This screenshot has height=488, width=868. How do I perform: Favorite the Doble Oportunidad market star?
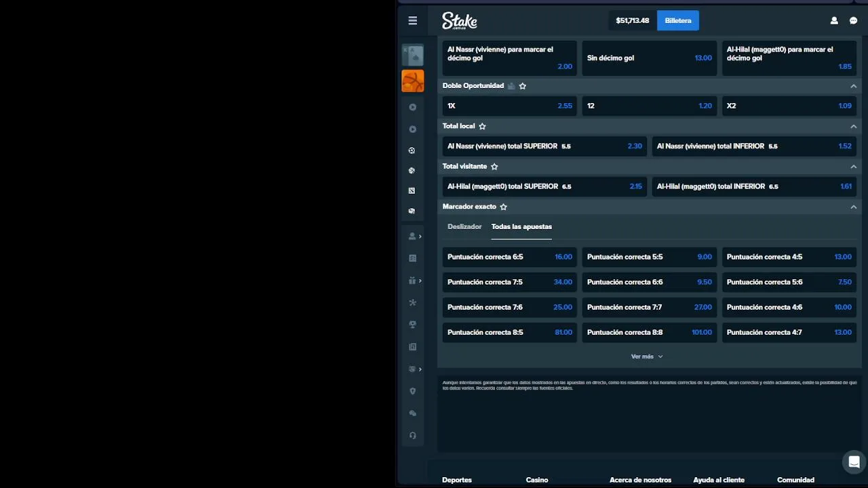click(523, 86)
